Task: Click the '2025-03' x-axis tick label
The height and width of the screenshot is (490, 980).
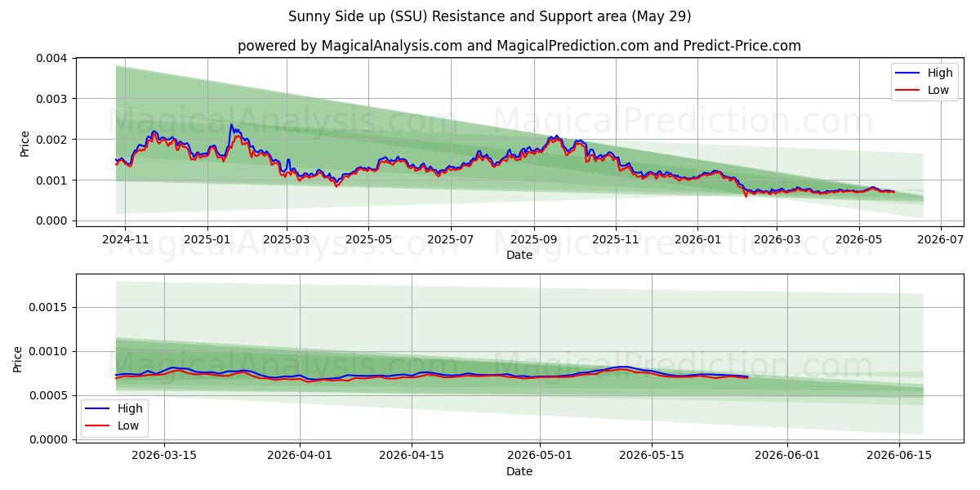Action: (x=287, y=240)
